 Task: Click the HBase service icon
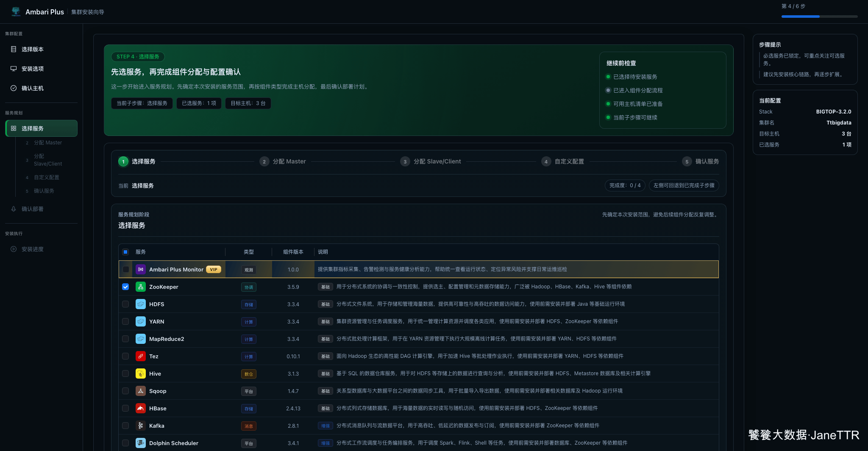click(141, 408)
